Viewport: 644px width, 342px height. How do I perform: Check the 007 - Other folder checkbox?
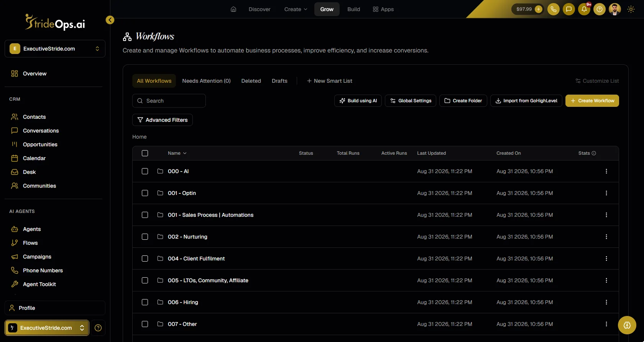point(145,324)
